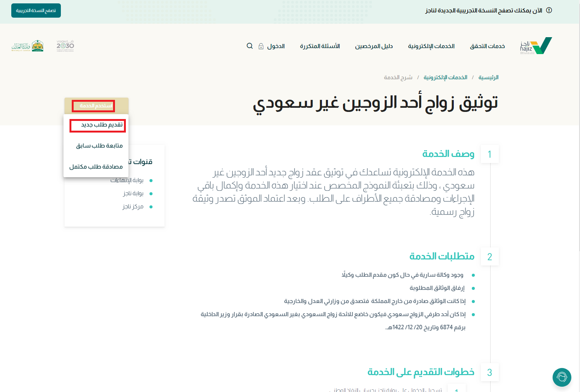Open دليل المرخصين in navigation
The image size is (580, 392).
coord(374,46)
